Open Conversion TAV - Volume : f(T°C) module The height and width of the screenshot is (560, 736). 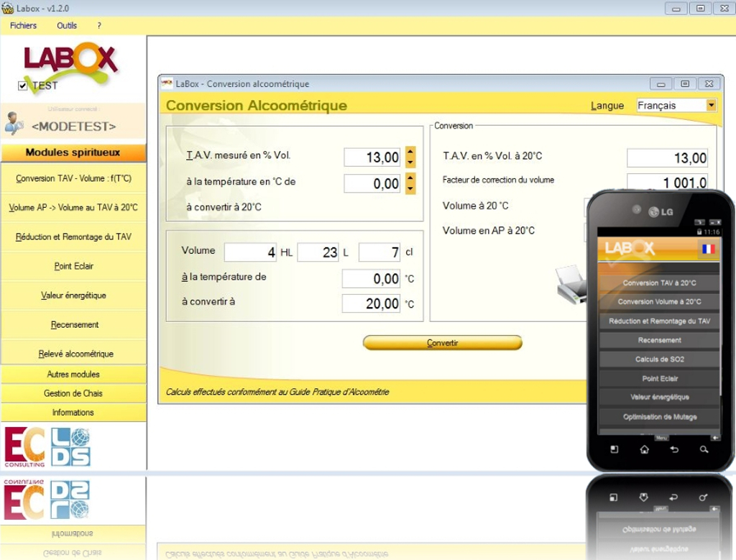(x=73, y=178)
